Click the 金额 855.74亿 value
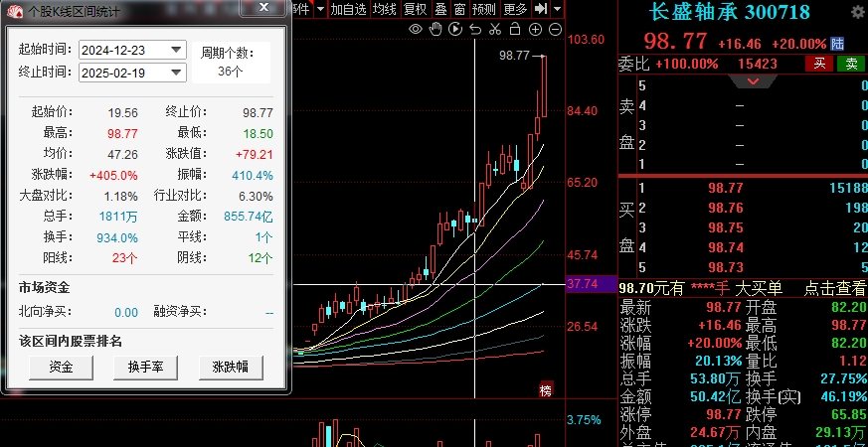This screenshot has width=868, height=447. click(249, 217)
